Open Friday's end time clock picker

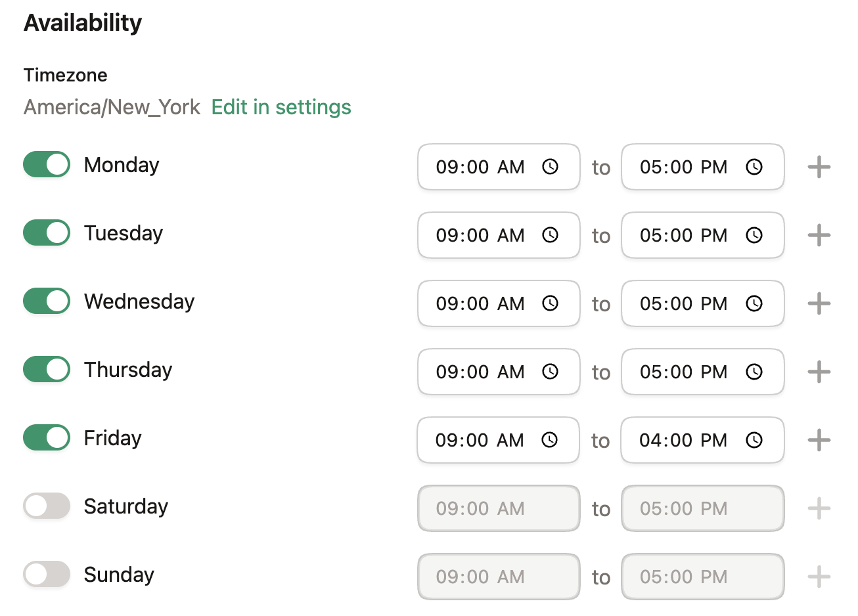(755, 440)
